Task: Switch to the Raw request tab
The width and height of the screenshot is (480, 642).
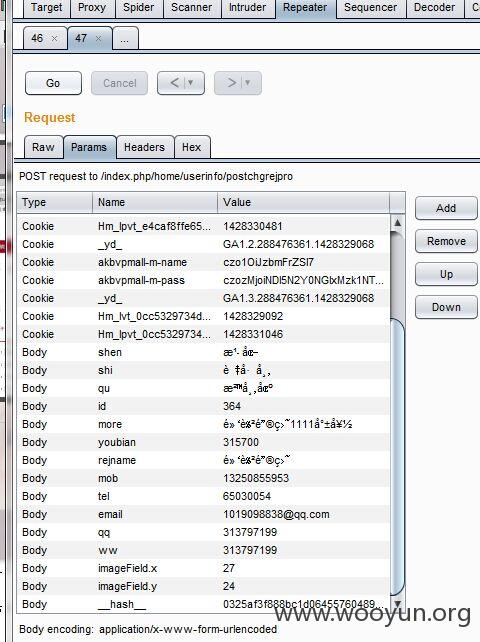Action: (x=43, y=147)
